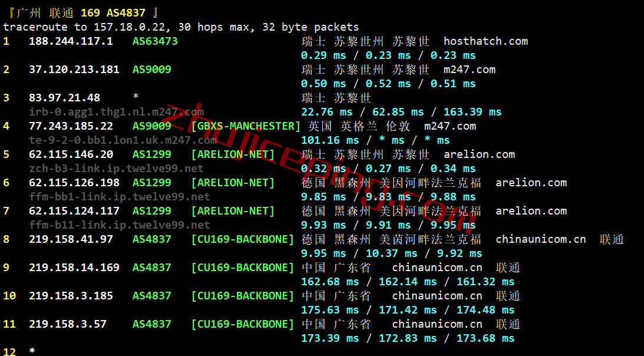The height and width of the screenshot is (356, 644).
Task: Click hostname zch-b3-link.ip.twelve99.net
Action: [x=116, y=169]
